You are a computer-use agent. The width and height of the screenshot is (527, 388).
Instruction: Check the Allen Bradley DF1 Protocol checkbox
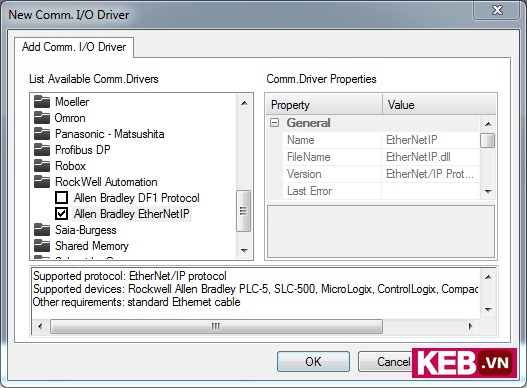coord(61,198)
